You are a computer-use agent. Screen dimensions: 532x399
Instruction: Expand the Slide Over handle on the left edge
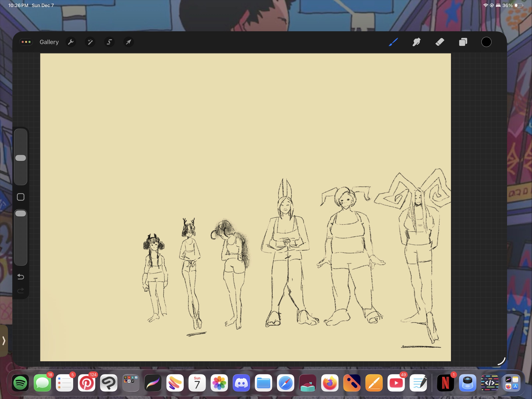click(x=4, y=340)
